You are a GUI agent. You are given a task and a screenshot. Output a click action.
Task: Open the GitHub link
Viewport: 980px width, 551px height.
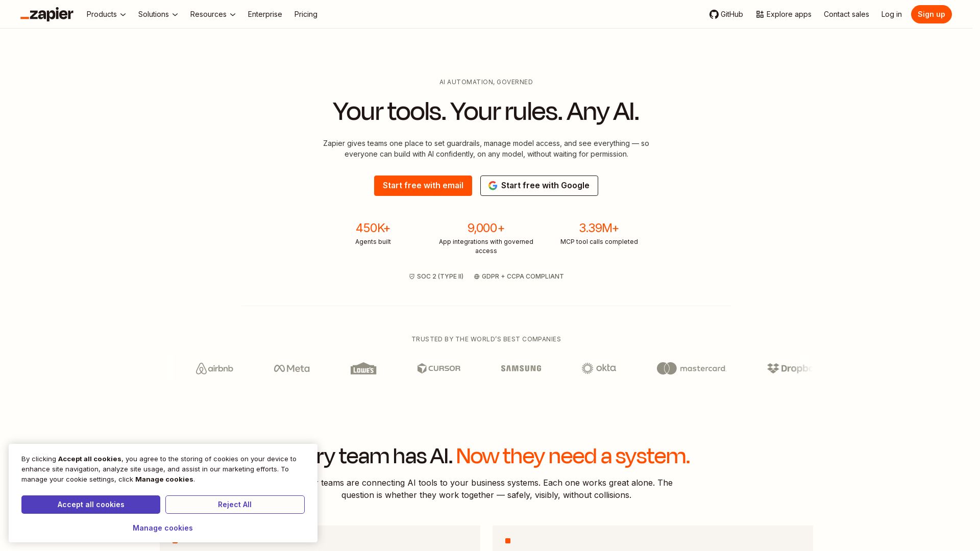coord(726,14)
